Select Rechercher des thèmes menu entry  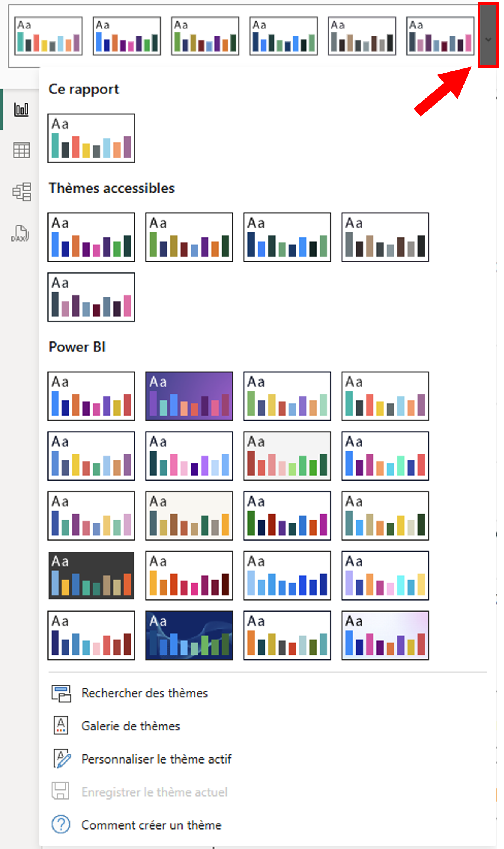tap(145, 693)
